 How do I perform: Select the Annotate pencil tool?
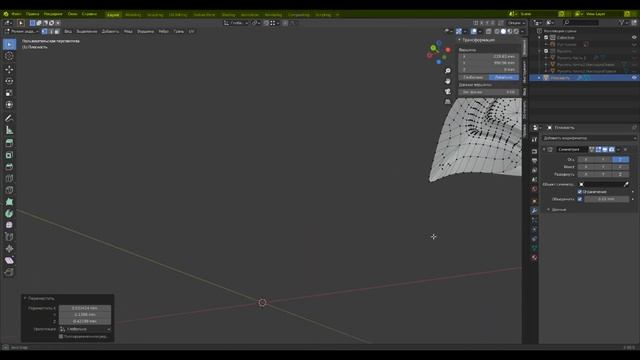point(9,118)
